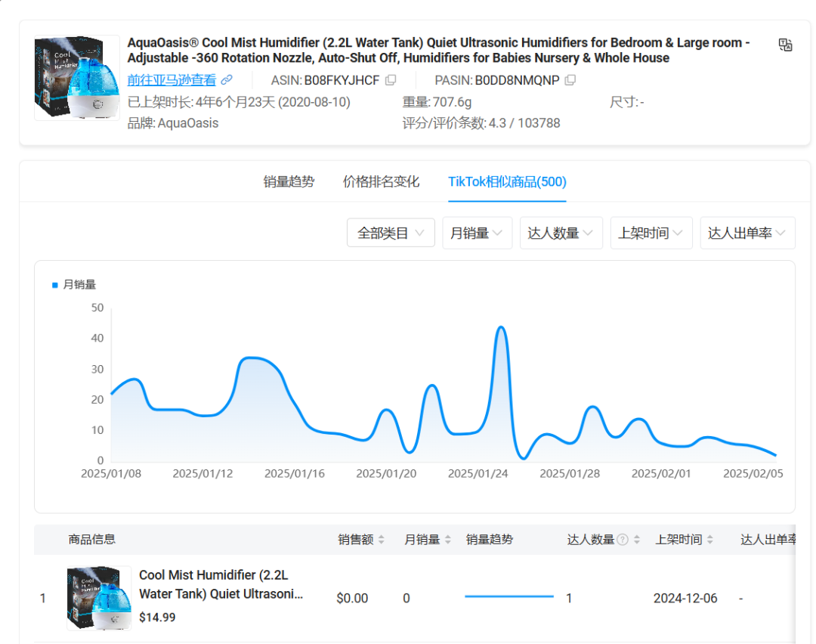Expand the 月销量 filter dropdown

[477, 233]
